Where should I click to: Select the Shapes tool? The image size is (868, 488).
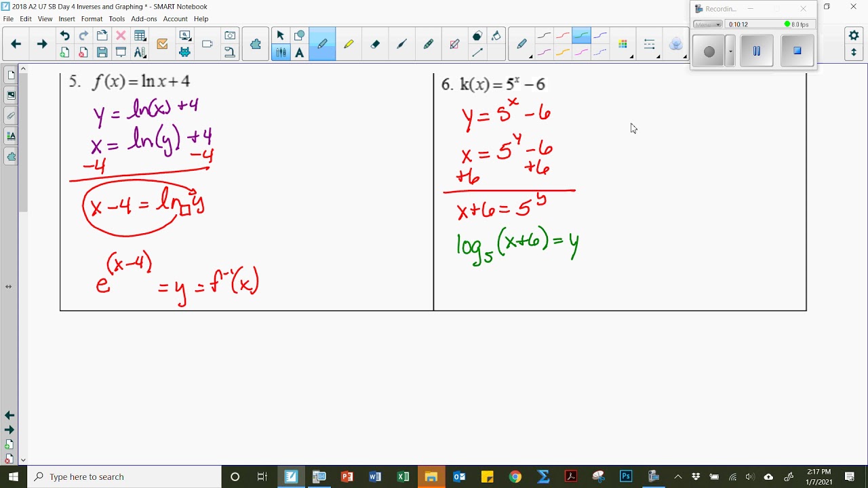tap(299, 36)
